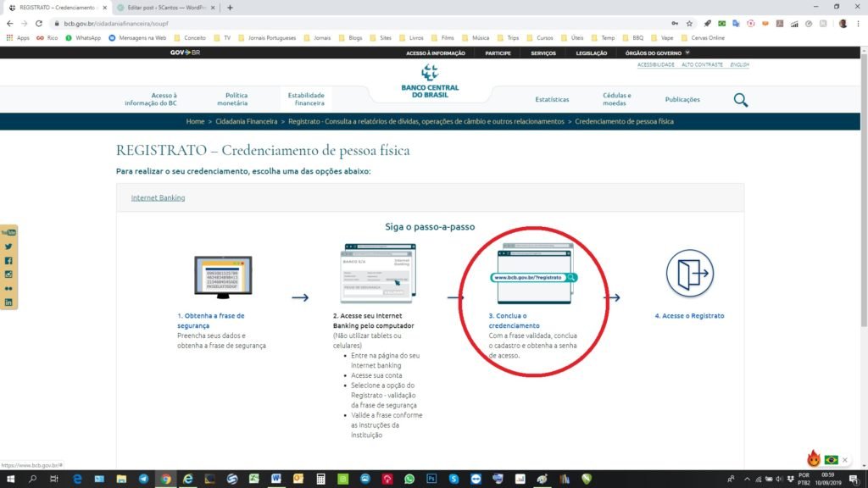Image resolution: width=868 pixels, height=488 pixels.
Task: Open the Rico bookmark
Action: (x=47, y=38)
